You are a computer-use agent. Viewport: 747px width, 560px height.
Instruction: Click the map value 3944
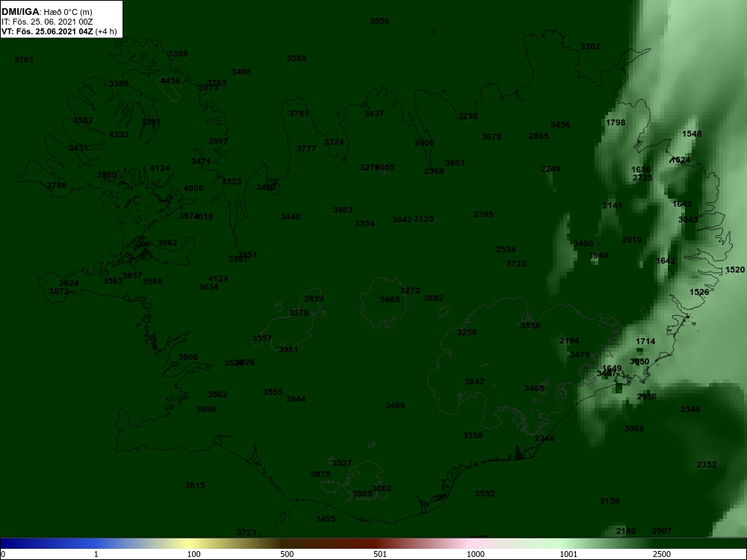(296, 399)
